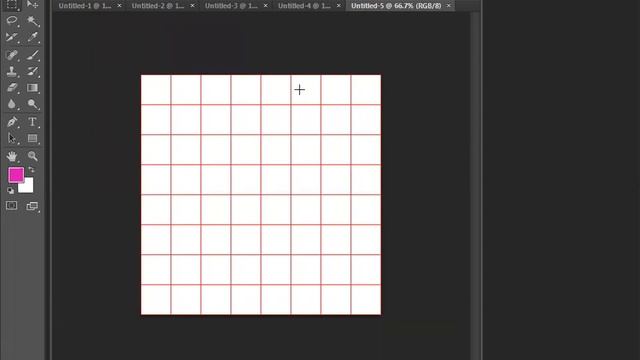Viewport: 640px width, 360px height.
Task: Select the Rectangle shape tool
Action: (x=32, y=138)
